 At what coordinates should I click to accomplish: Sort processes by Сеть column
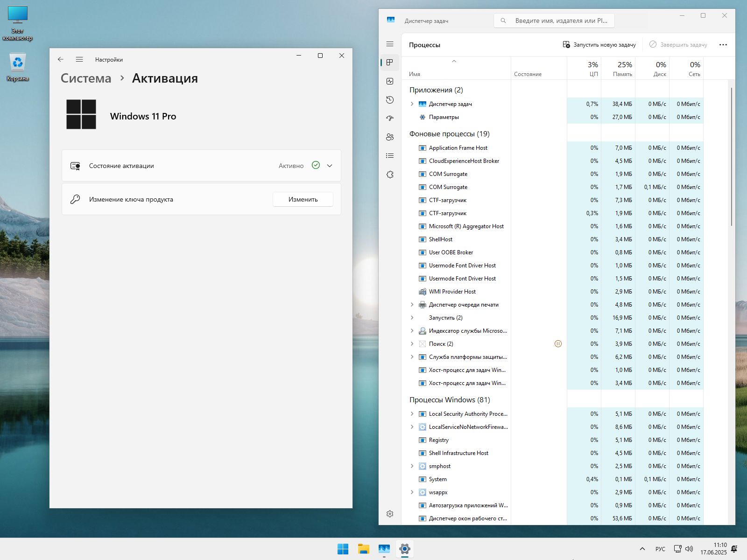[x=686, y=69]
